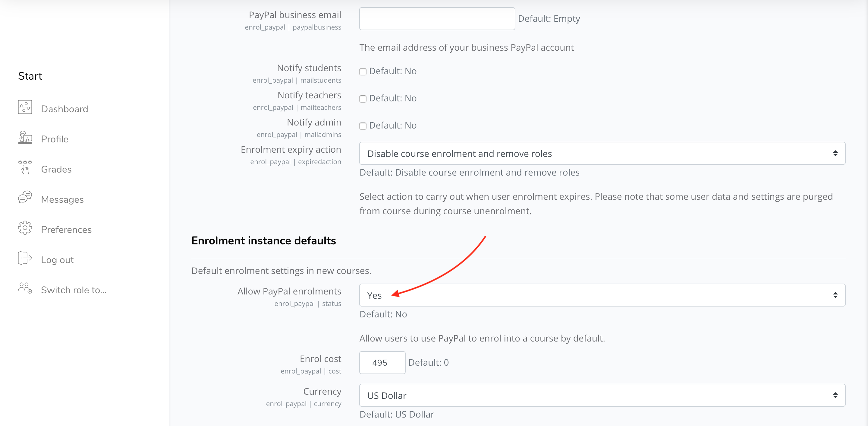This screenshot has width=868, height=426.
Task: Click the Log out door icon
Action: click(25, 258)
